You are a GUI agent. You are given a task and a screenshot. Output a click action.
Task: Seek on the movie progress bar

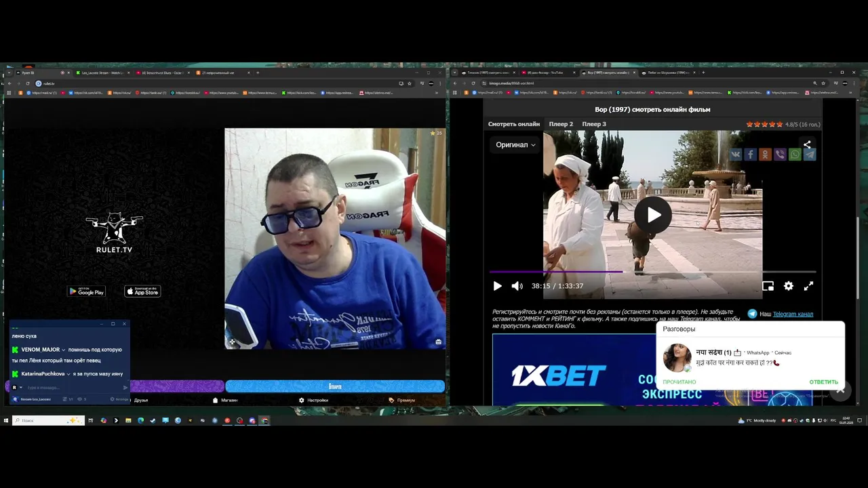click(652, 272)
